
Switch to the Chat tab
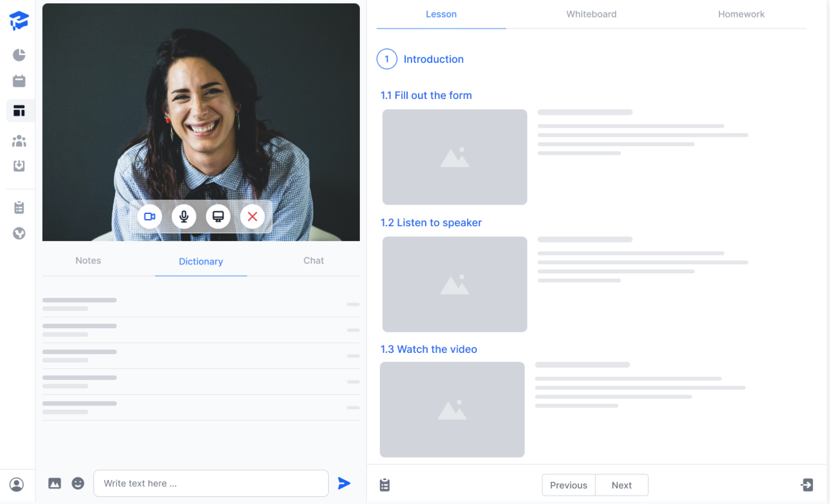tap(314, 260)
